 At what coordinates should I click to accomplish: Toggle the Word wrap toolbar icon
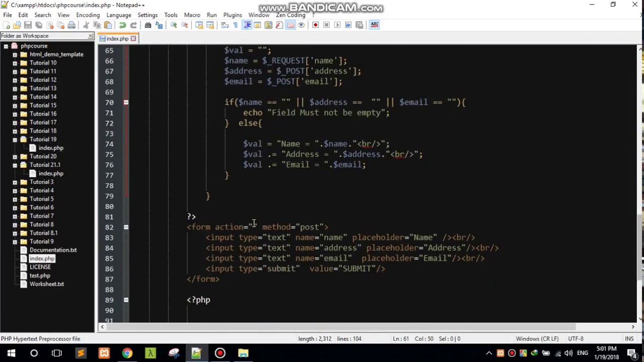[225, 25]
